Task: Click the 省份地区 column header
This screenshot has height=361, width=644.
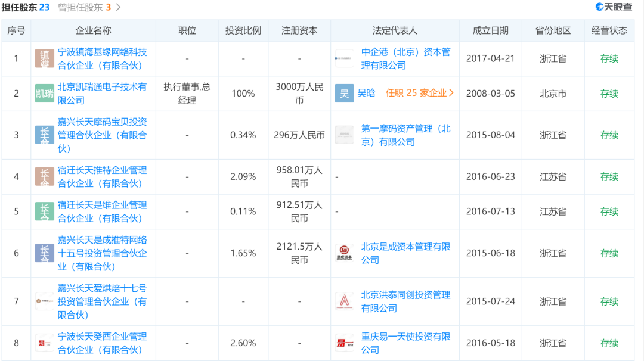Action: tap(553, 31)
